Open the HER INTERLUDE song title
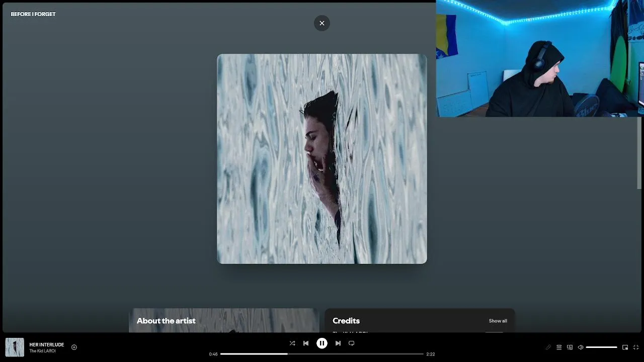Image resolution: width=644 pixels, height=362 pixels. point(47,345)
